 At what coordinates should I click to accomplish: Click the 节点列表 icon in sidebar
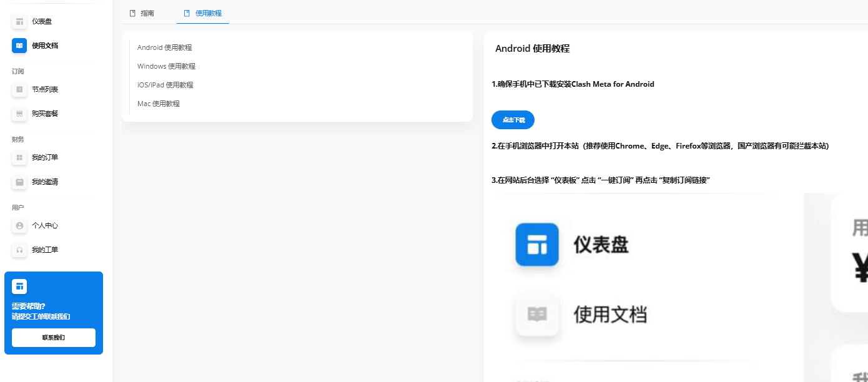tap(19, 90)
